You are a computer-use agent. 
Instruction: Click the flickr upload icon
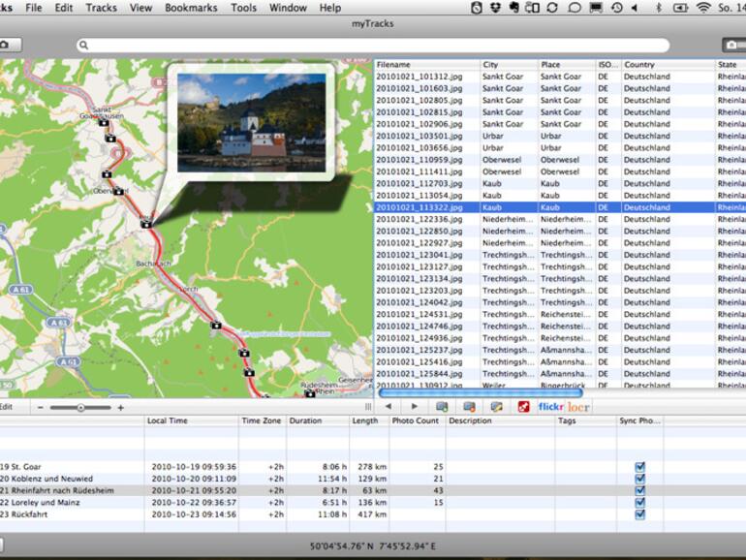551,407
